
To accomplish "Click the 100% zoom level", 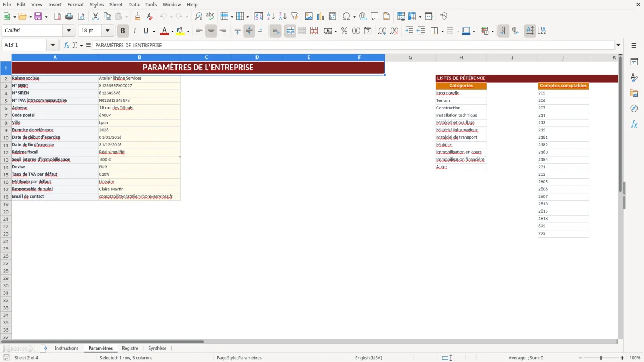I will (x=635, y=358).
